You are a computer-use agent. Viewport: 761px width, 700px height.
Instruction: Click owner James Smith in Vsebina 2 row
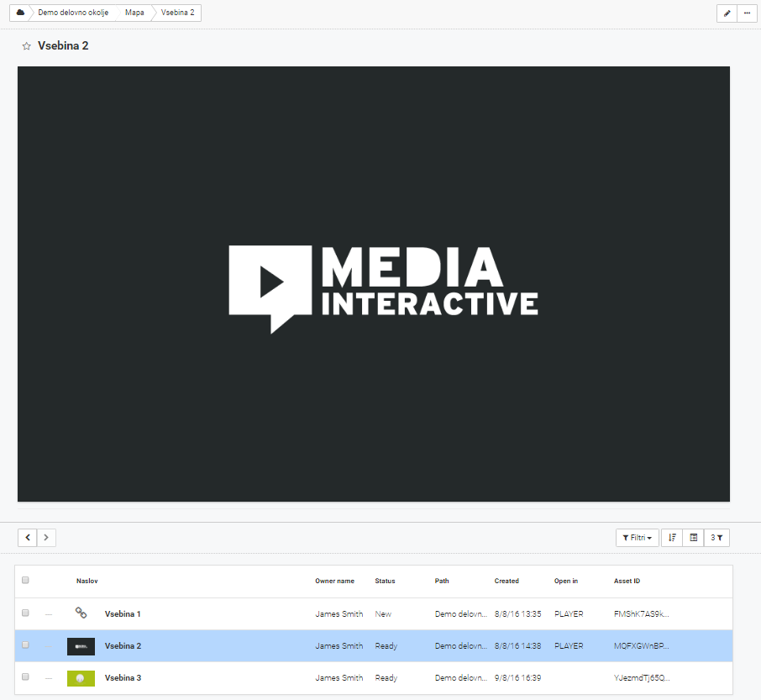pyautogui.click(x=339, y=646)
